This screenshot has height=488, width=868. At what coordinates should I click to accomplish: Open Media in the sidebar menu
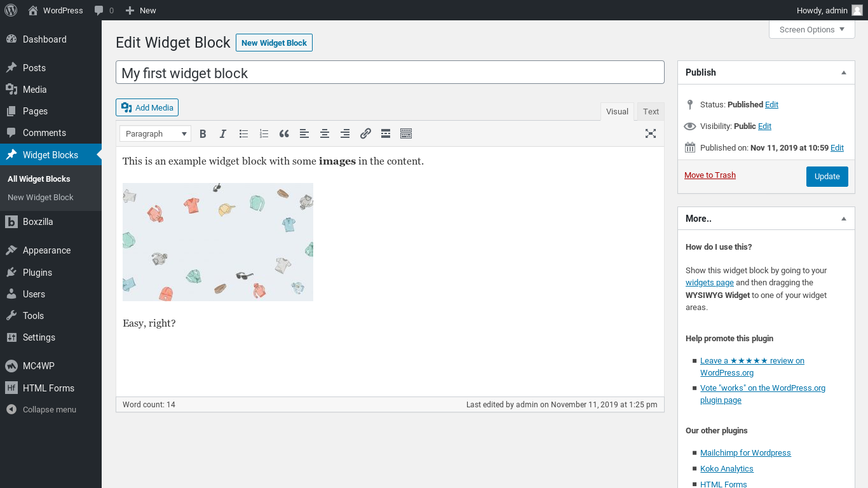(51, 90)
